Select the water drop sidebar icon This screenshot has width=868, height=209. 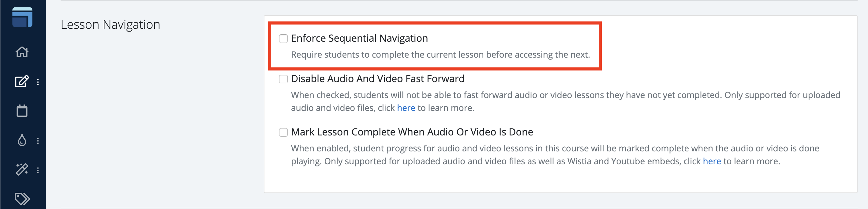(22, 140)
